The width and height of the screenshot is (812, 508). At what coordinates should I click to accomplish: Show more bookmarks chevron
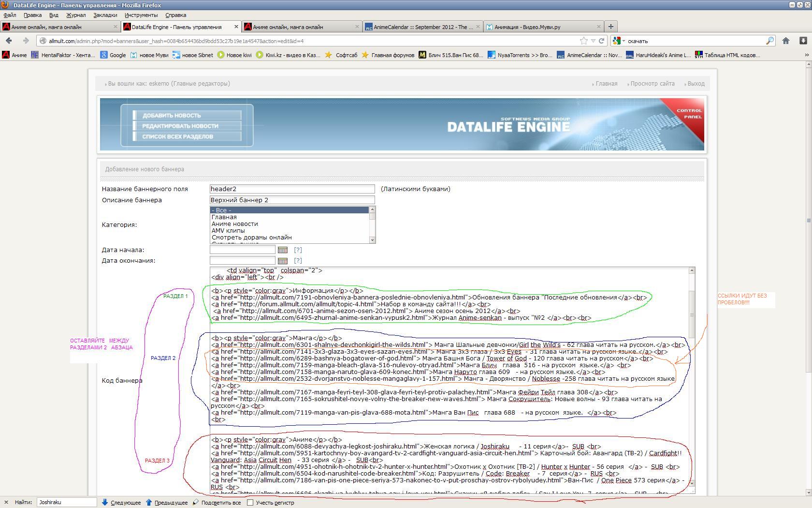point(806,55)
